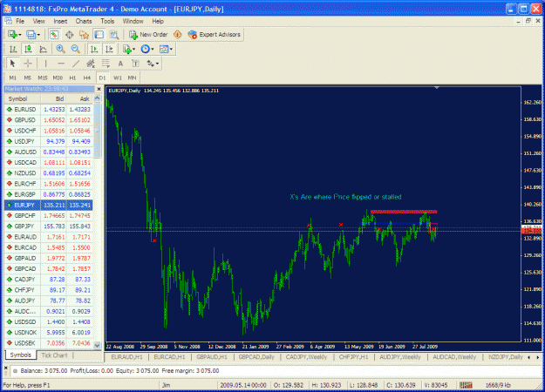Switch to the GBPCAD,Daily chart tab
Viewport: 545px width, 392px height.
click(256, 357)
